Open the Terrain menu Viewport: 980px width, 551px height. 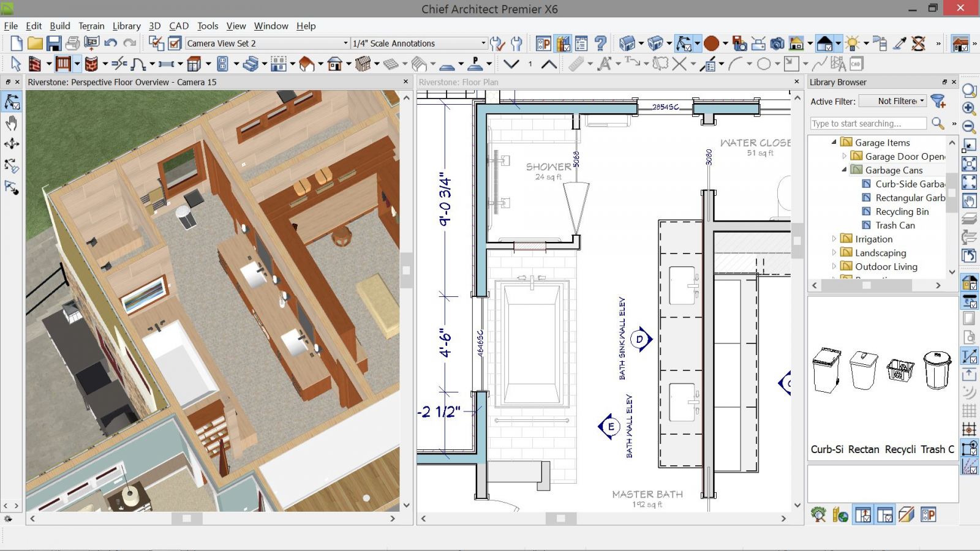(x=91, y=26)
